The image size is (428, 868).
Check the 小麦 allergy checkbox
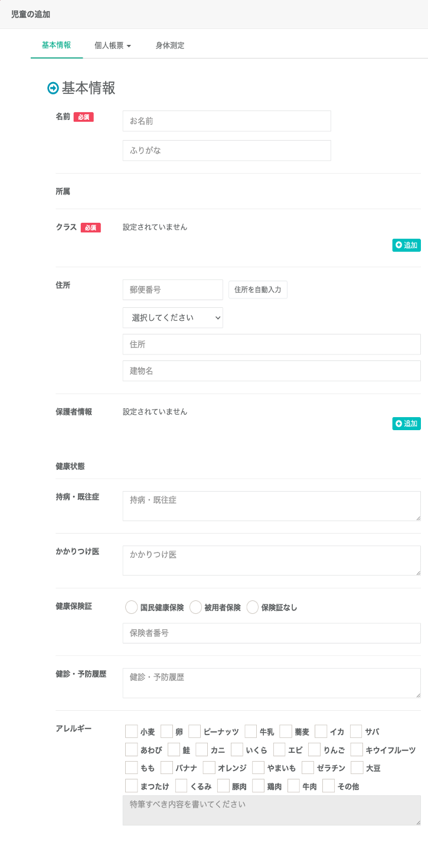(x=132, y=732)
